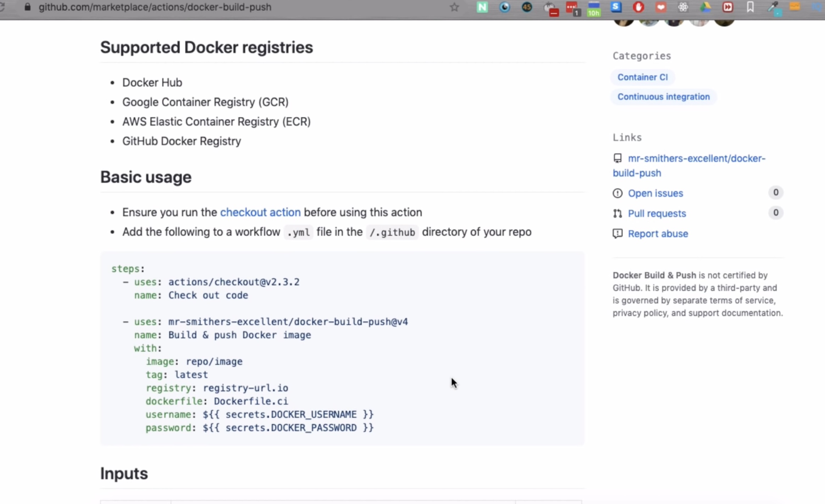Open the red fast-forward extension icon
Viewport: 825px width, 504px height.
pyautogui.click(x=728, y=7)
